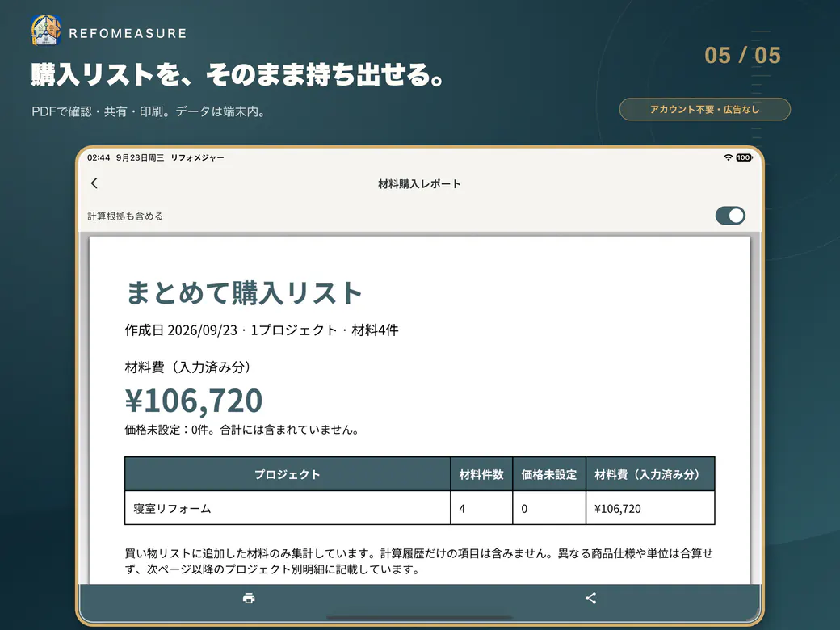The width and height of the screenshot is (840, 630).
Task: Click the 02:44 status bar time
Action: tap(99, 157)
